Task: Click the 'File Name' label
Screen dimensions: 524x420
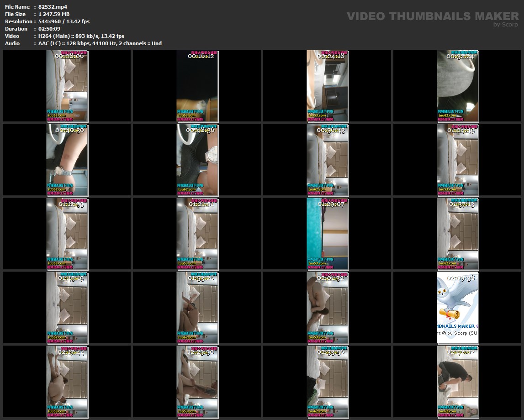Action: click(17, 7)
